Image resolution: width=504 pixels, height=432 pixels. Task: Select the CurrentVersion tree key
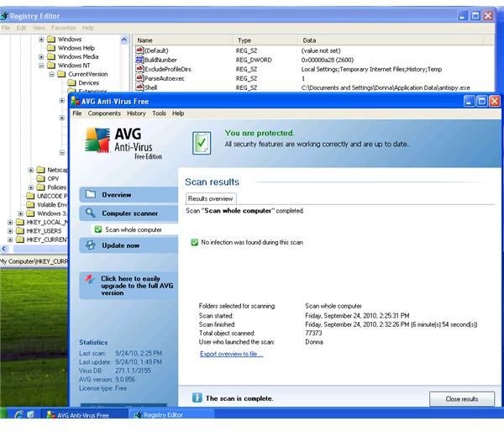87,74
